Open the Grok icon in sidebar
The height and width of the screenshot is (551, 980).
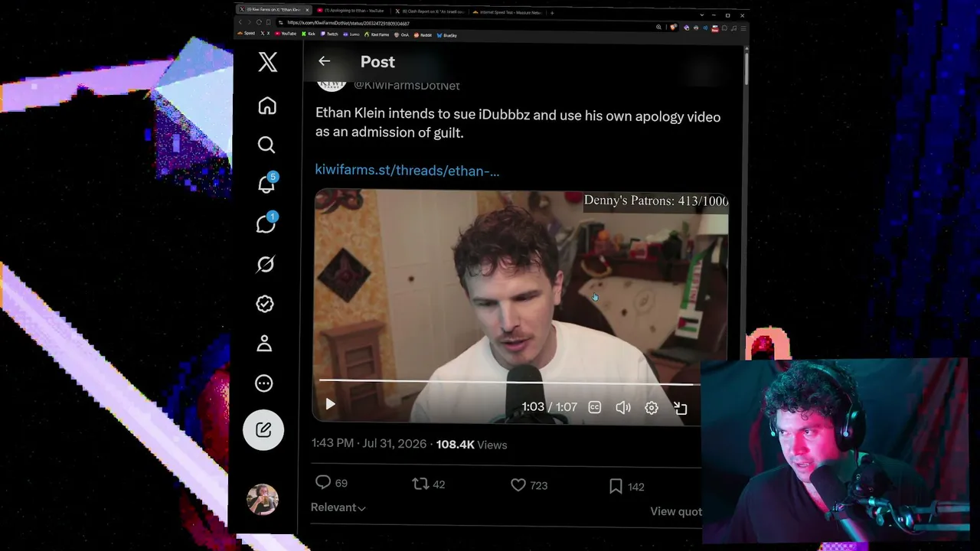pyautogui.click(x=265, y=264)
